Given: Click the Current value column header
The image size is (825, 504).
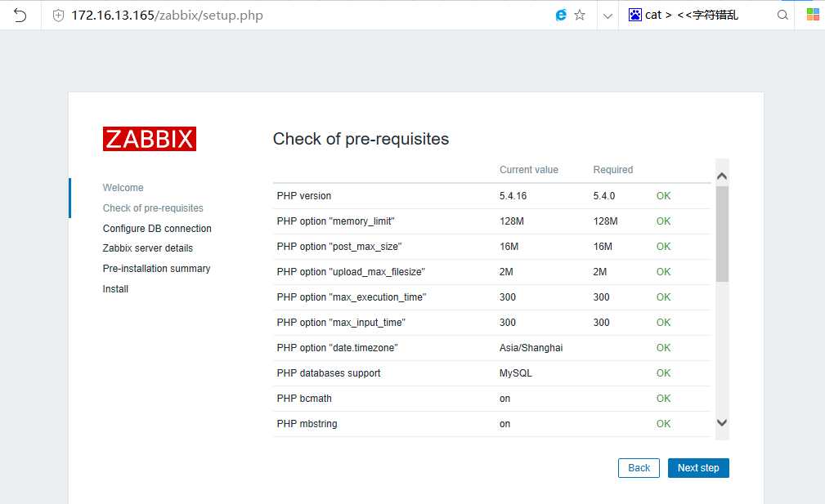Looking at the screenshot, I should pos(528,170).
